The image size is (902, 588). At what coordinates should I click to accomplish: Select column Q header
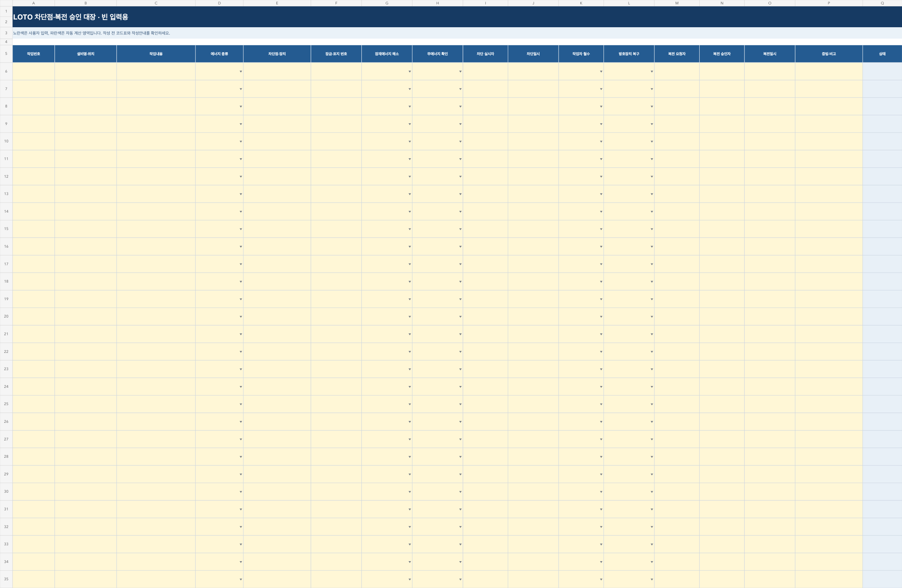point(882,3)
